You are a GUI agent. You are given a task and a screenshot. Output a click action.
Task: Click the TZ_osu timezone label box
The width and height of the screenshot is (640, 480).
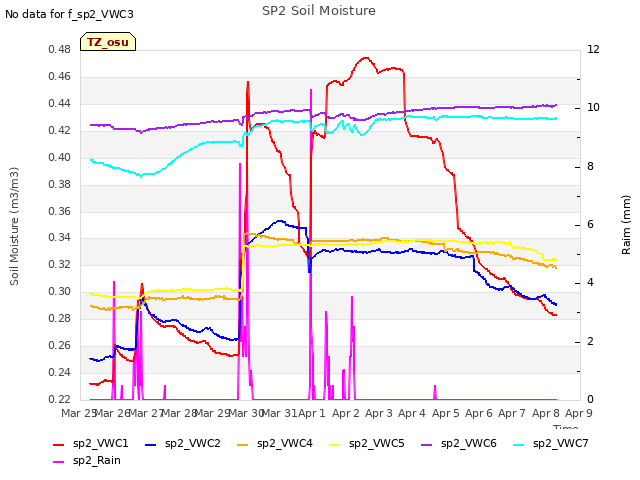point(108,42)
